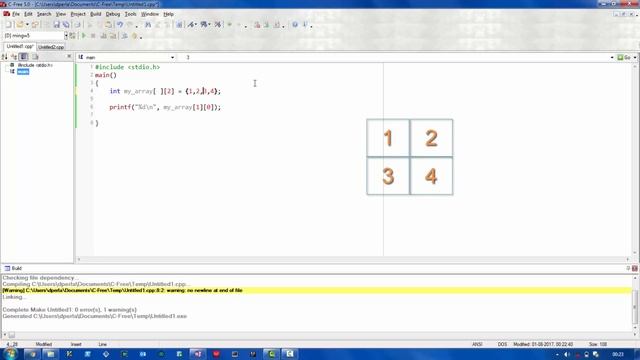This screenshot has height=360, width=640.
Task: Click the Save file icon
Action: (57, 25)
